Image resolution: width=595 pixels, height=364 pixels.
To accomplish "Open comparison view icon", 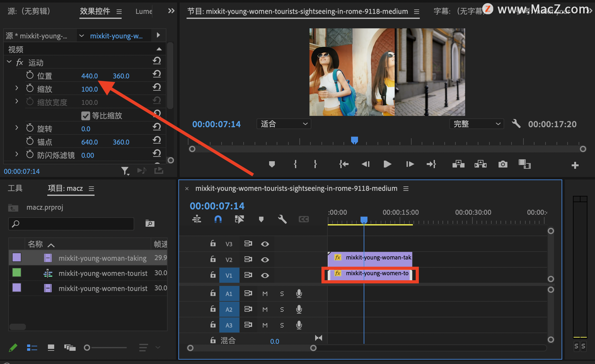I will pos(525,164).
